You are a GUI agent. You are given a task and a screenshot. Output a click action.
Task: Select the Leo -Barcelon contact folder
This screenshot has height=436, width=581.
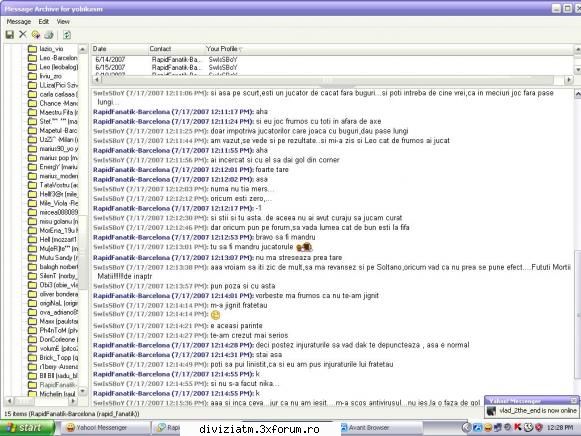pos(53,58)
